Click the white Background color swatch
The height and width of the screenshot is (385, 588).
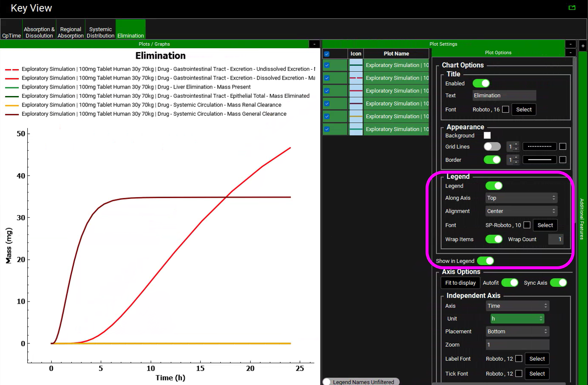(487, 135)
